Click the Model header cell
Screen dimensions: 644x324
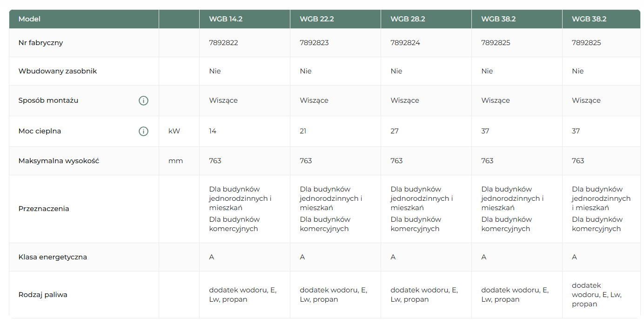tap(29, 19)
